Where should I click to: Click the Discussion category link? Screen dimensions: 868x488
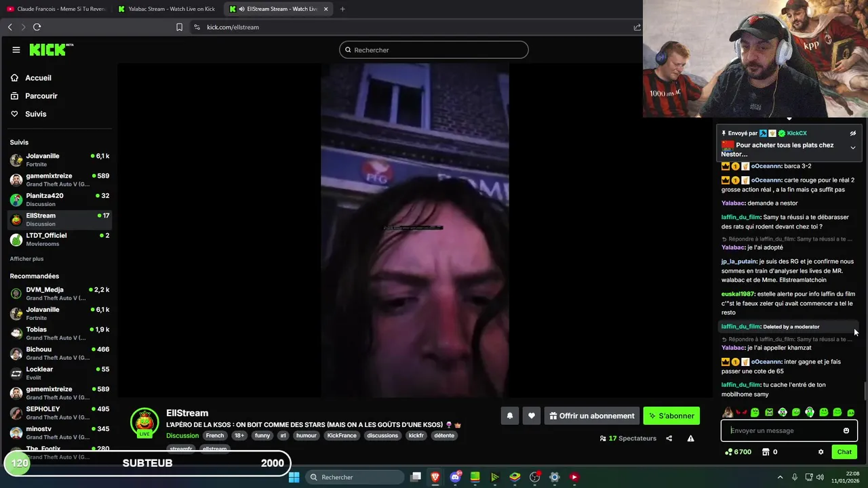pyautogui.click(x=182, y=436)
